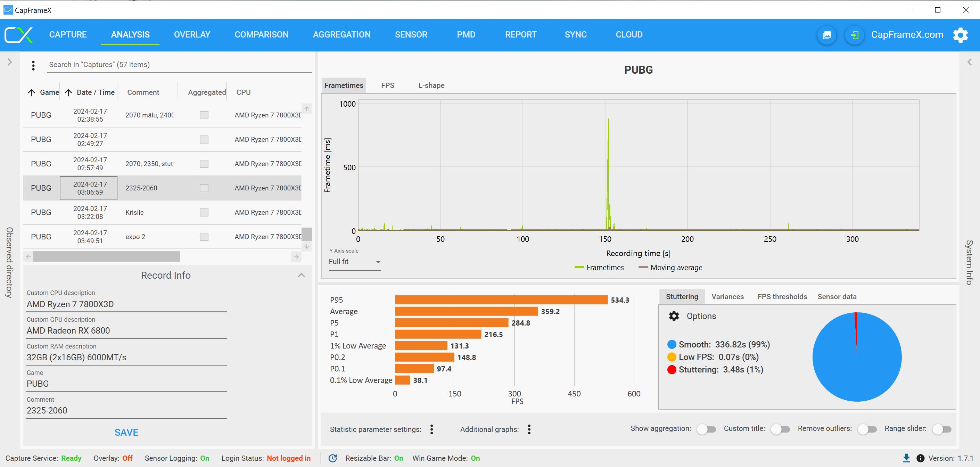The width and height of the screenshot is (980, 467).
Task: Click scroll up arrow in captures list
Action: [307, 108]
